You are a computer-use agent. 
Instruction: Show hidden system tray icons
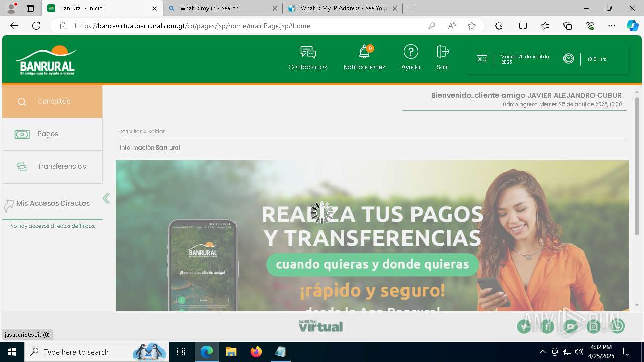[x=542, y=352]
